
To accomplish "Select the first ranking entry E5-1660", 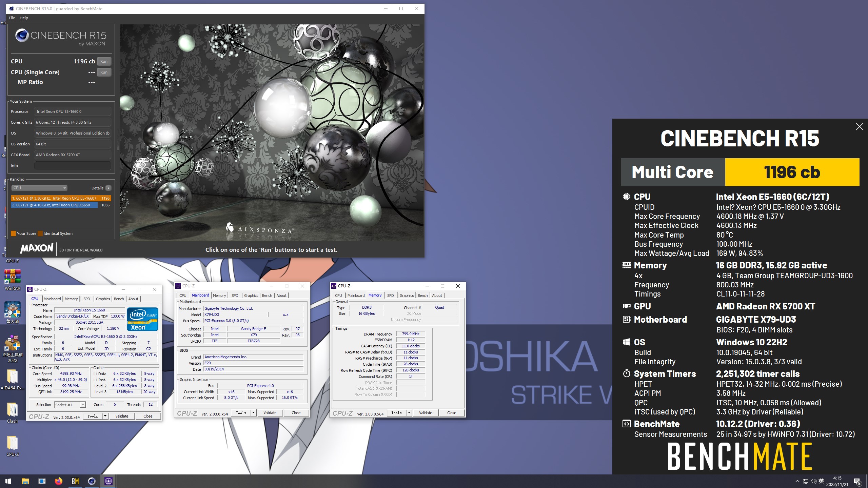I will pos(61,198).
